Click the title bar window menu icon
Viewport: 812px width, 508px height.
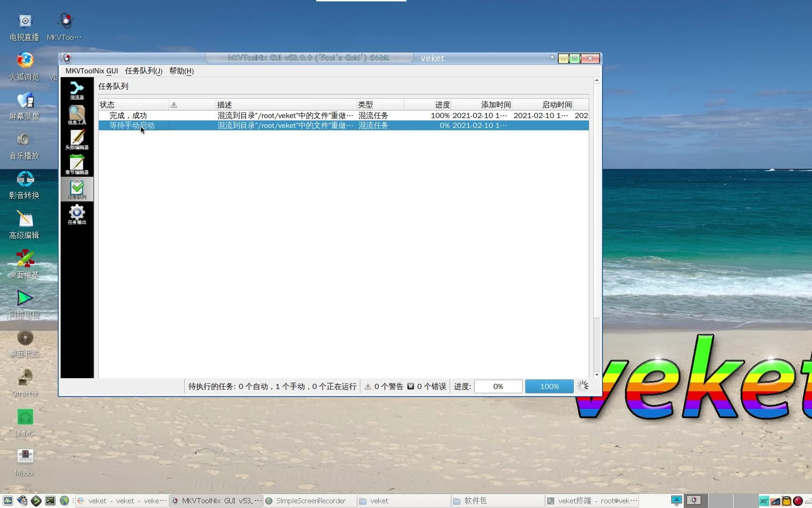[x=67, y=58]
